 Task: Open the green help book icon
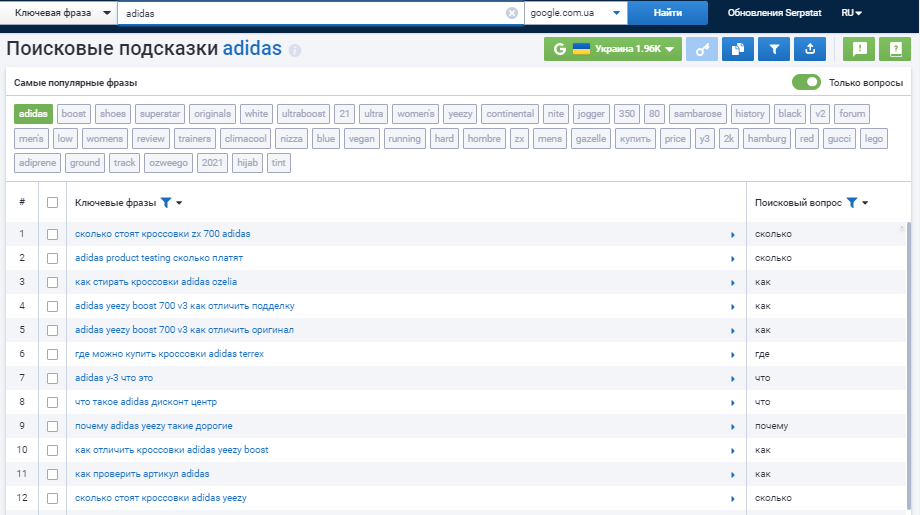895,49
